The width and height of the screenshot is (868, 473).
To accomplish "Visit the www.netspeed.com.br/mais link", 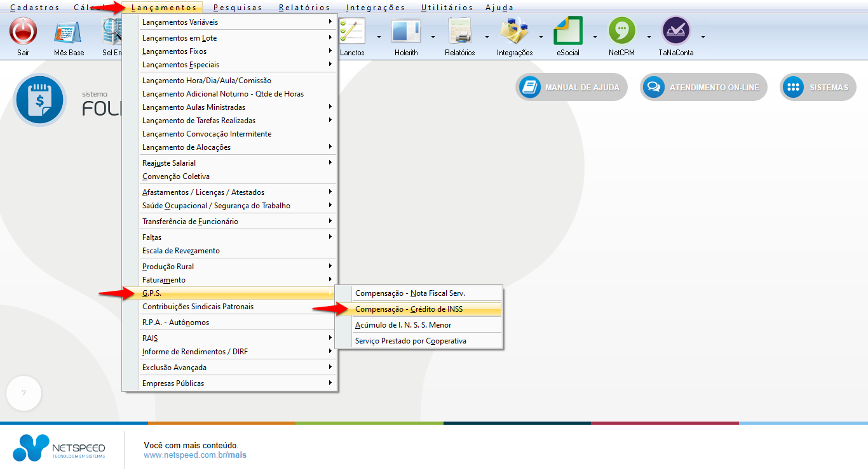I will pos(195,455).
